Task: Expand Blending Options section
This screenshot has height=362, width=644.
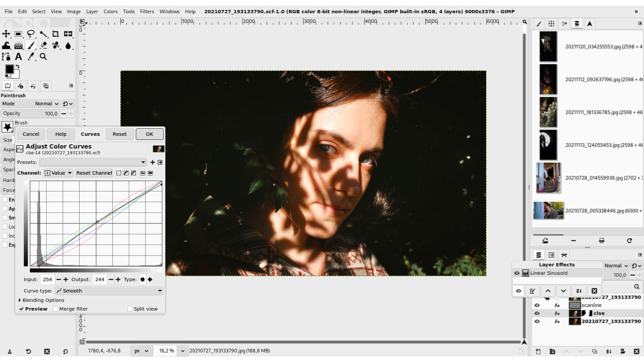Action: coord(20,300)
